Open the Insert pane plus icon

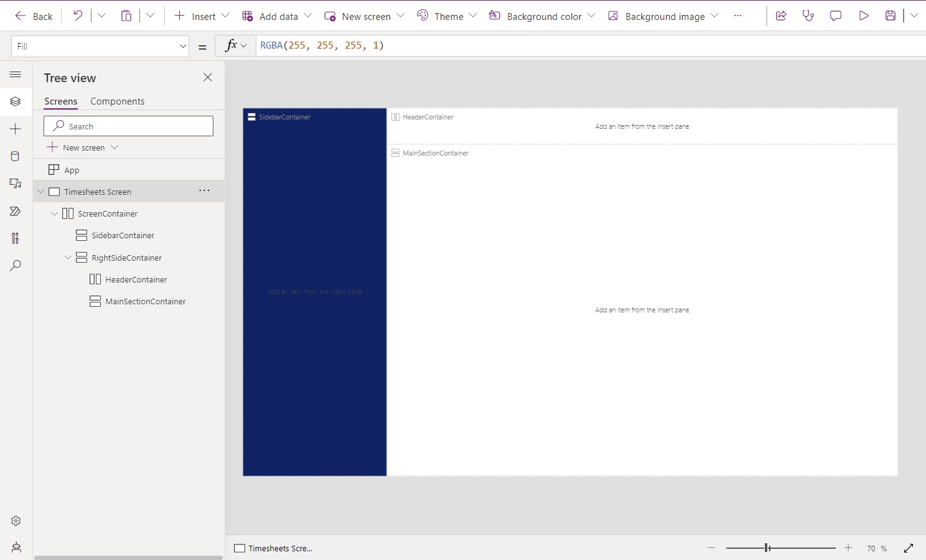click(16, 129)
